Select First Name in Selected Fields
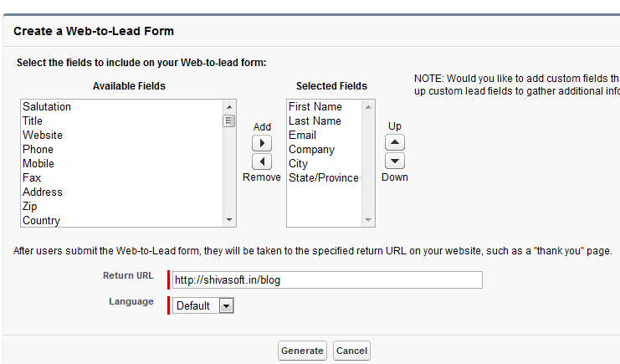620x364 pixels. [315, 107]
